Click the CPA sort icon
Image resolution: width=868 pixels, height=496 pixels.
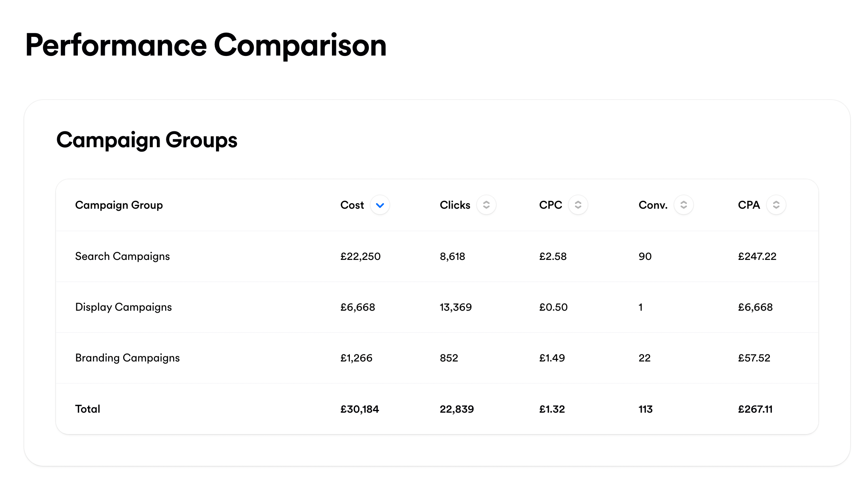776,205
